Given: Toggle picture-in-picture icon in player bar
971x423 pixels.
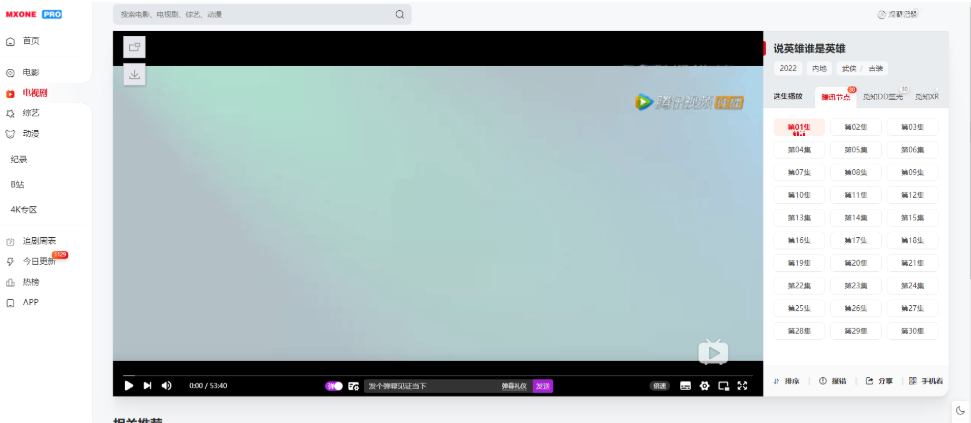Looking at the screenshot, I should point(723,386).
